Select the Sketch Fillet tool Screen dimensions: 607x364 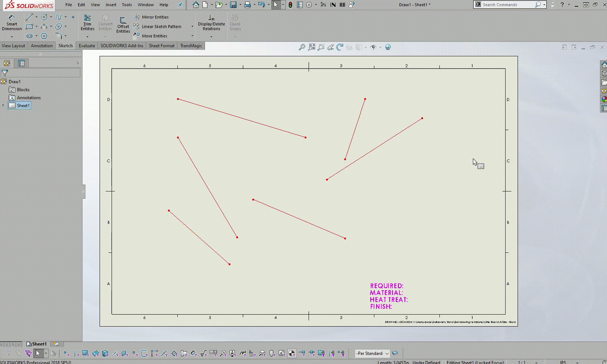(58, 36)
